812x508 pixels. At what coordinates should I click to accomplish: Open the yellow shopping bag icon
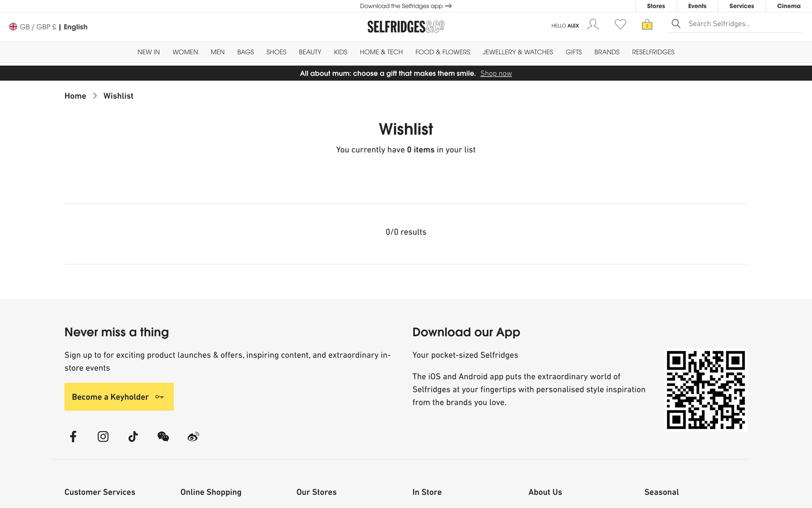(x=647, y=25)
